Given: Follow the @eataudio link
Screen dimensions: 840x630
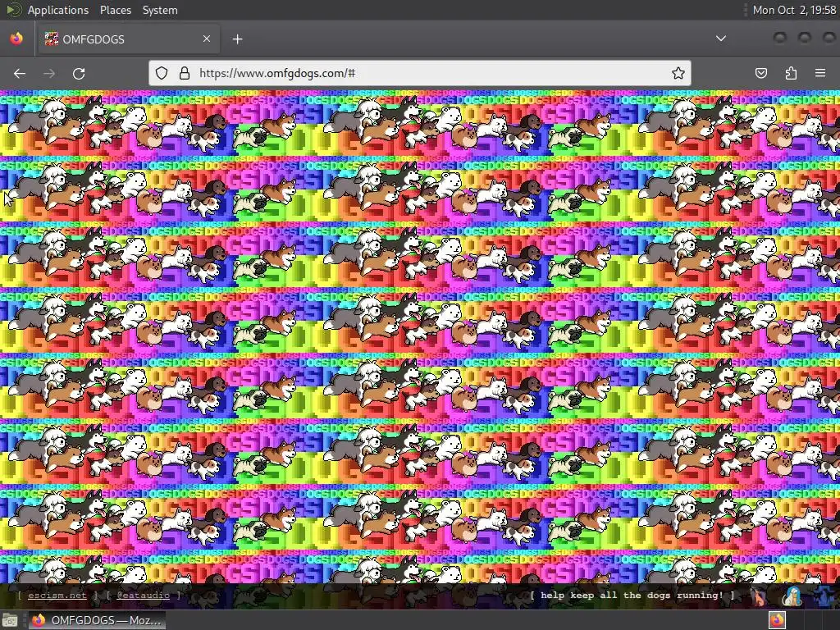Looking at the screenshot, I should coord(143,596).
